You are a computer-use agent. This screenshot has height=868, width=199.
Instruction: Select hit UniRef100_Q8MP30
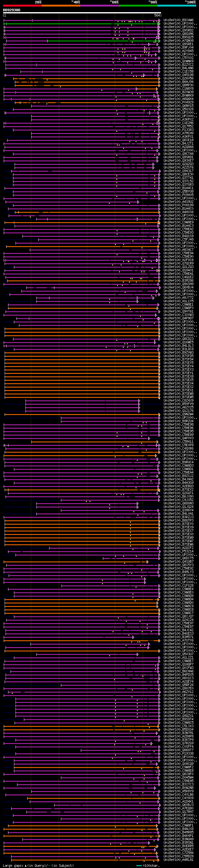tap(178, 85)
